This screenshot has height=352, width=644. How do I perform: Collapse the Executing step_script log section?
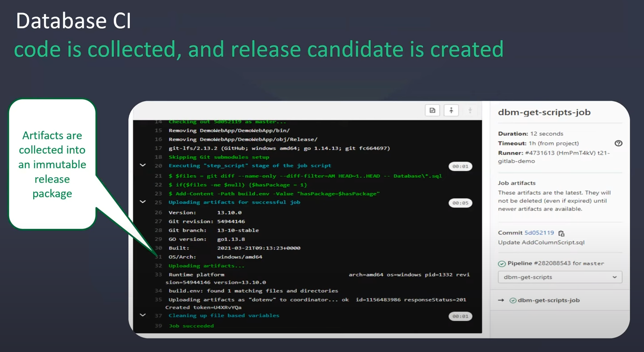tap(143, 165)
